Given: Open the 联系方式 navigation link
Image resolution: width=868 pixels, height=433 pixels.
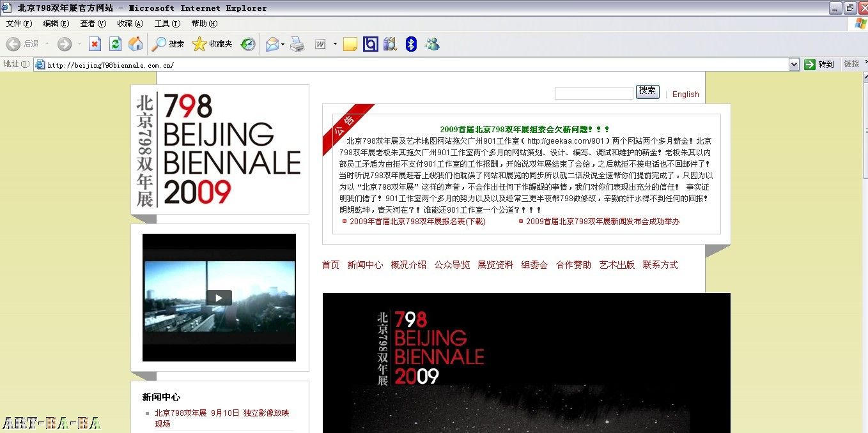Looking at the screenshot, I should click(x=660, y=265).
